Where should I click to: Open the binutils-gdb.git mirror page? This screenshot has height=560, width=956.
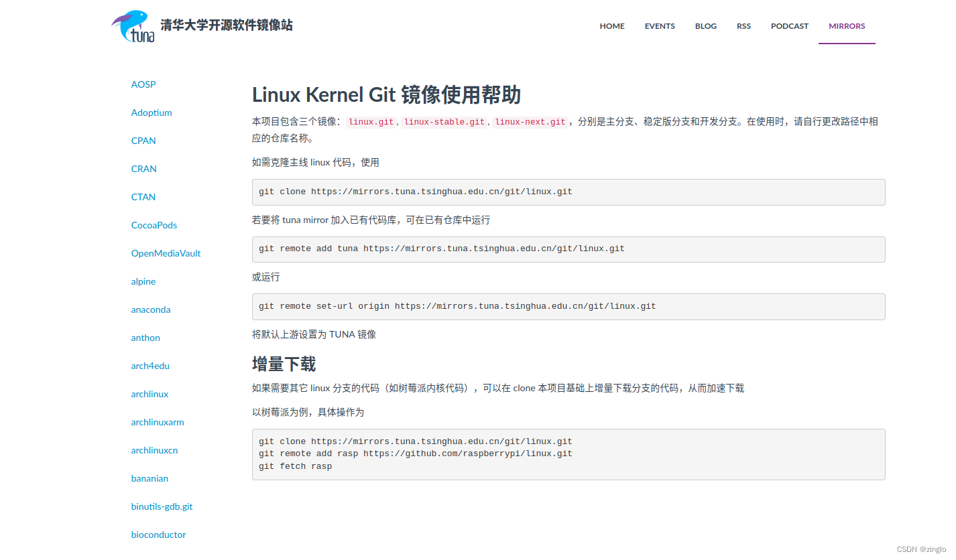(x=162, y=506)
